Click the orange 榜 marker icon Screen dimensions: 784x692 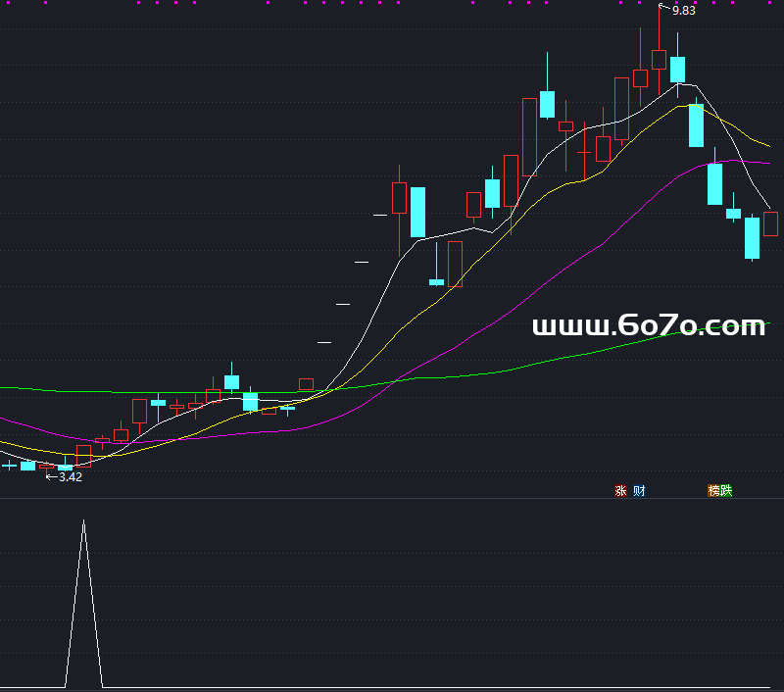[714, 491]
